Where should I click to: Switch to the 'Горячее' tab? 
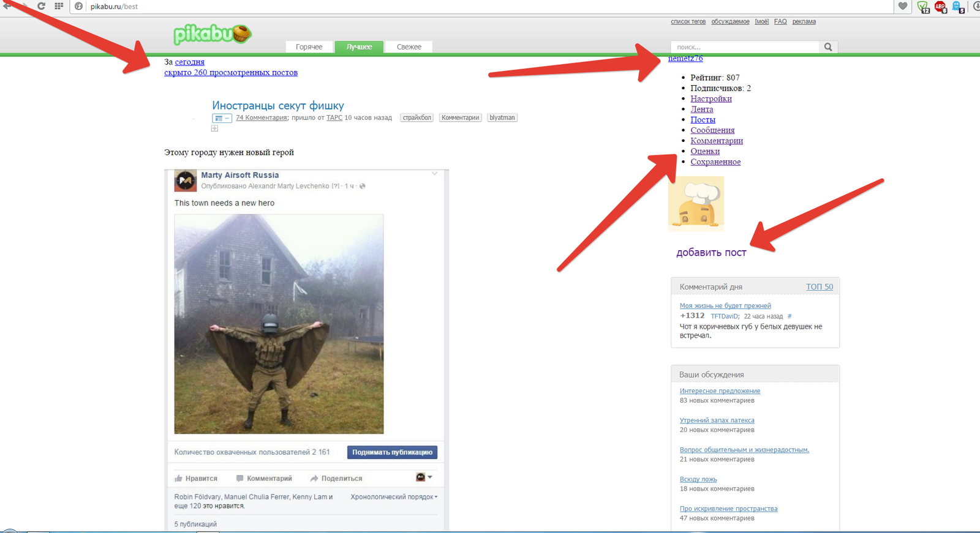(309, 47)
